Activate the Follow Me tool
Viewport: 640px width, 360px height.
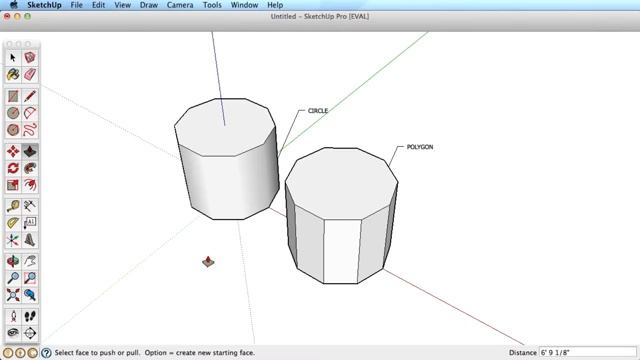[30, 168]
